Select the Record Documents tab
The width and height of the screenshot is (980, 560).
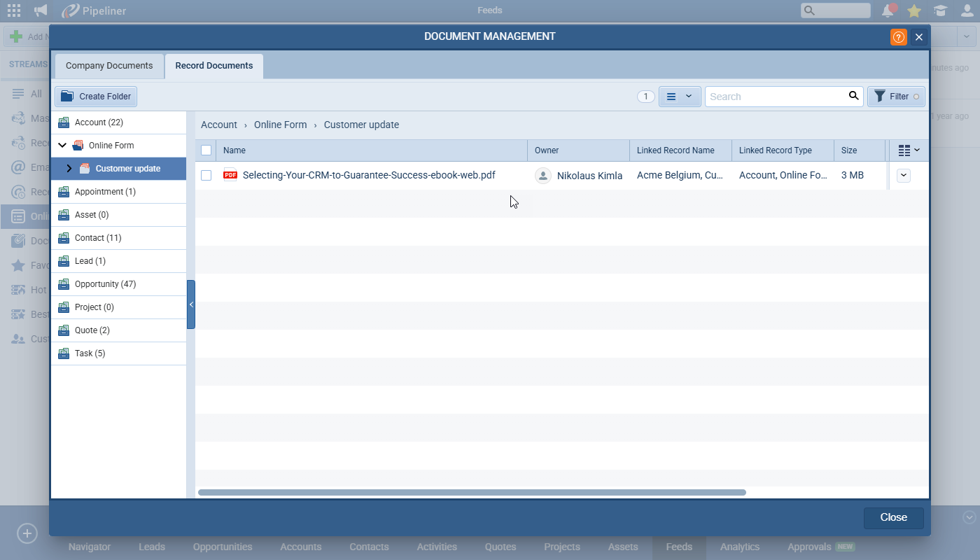pos(214,66)
